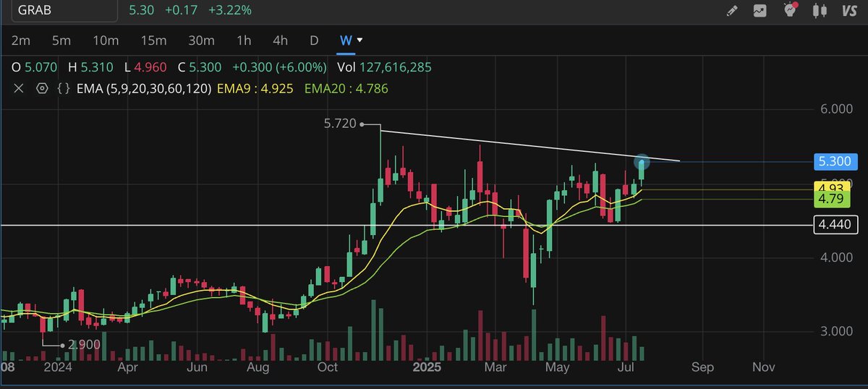Click the +0.300 (+6.00%) change value

tap(279, 67)
